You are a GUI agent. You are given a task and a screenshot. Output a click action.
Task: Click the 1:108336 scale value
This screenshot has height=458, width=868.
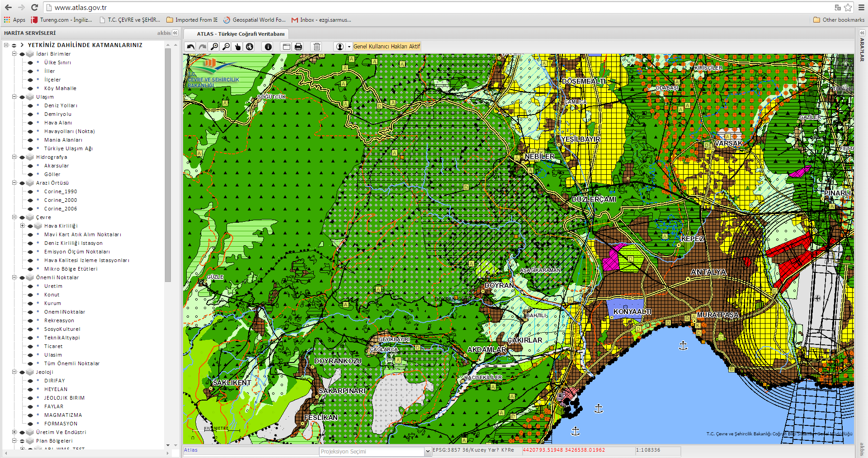coord(648,450)
